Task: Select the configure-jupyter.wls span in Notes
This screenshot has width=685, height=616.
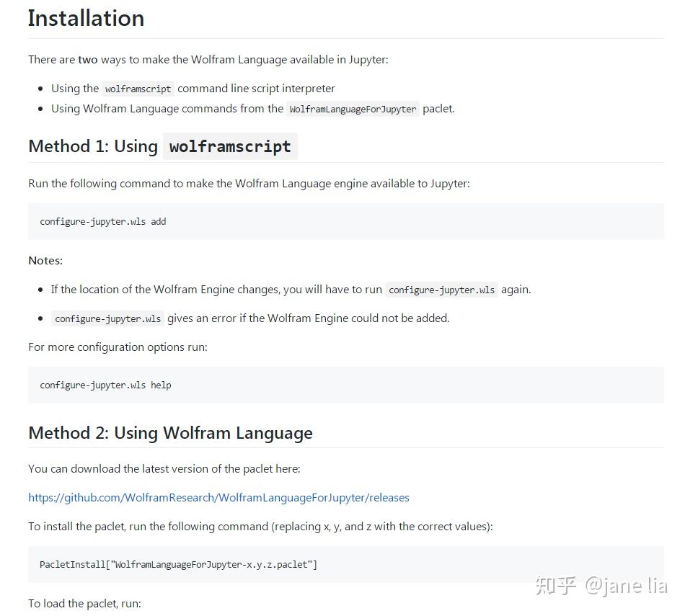Action: (441, 289)
